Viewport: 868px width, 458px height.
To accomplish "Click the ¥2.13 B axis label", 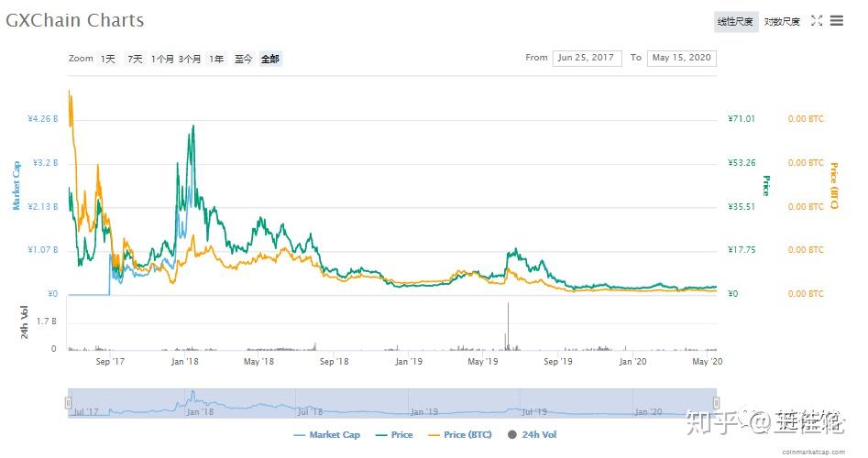I will pyautogui.click(x=43, y=206).
